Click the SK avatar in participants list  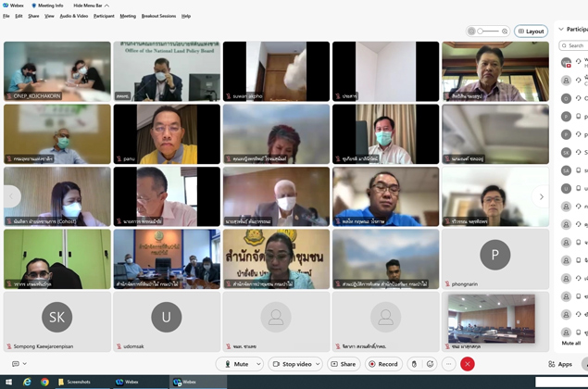(x=566, y=152)
